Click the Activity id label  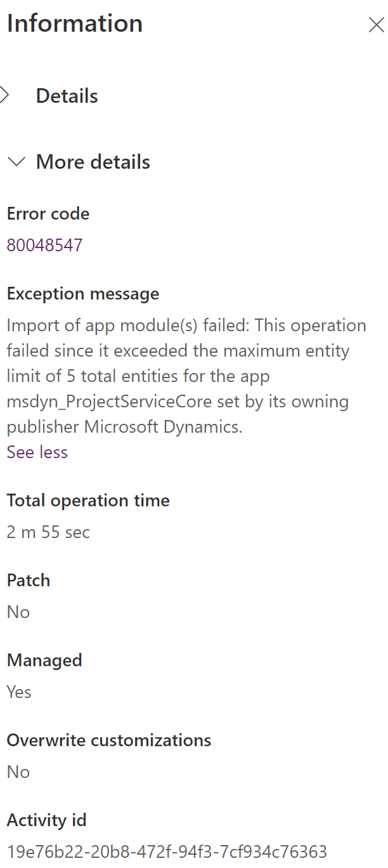tap(46, 820)
